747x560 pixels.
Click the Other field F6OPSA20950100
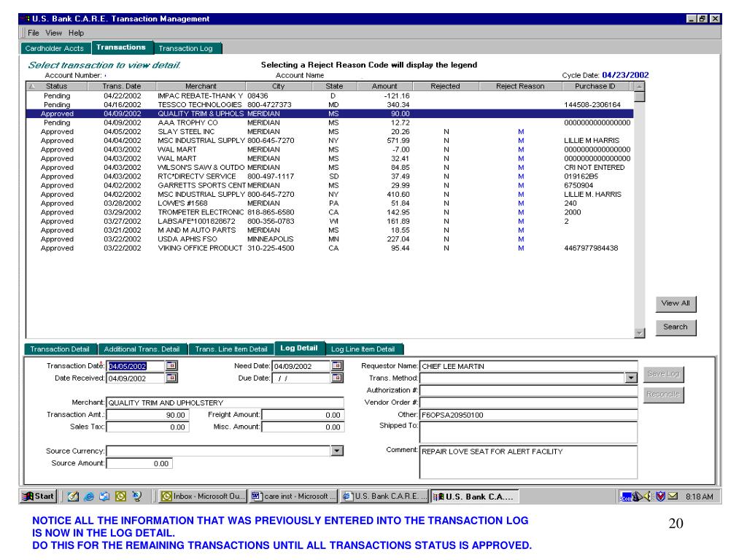coord(528,415)
